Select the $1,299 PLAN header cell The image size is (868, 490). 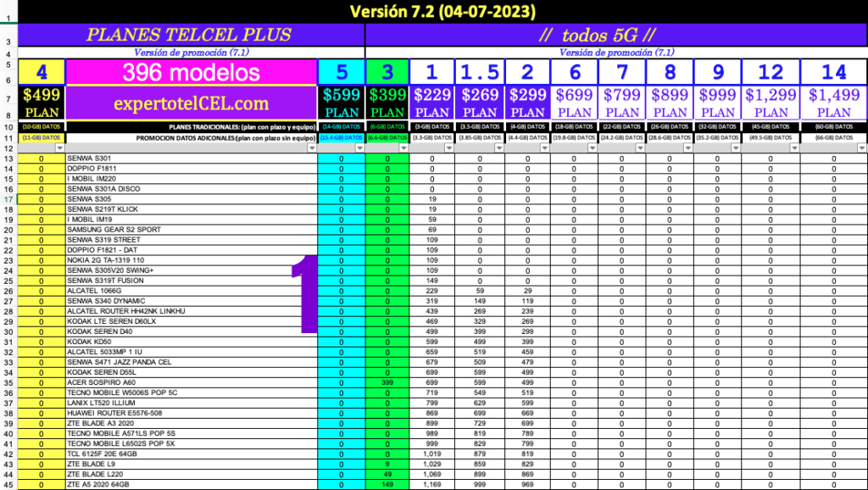pos(771,103)
